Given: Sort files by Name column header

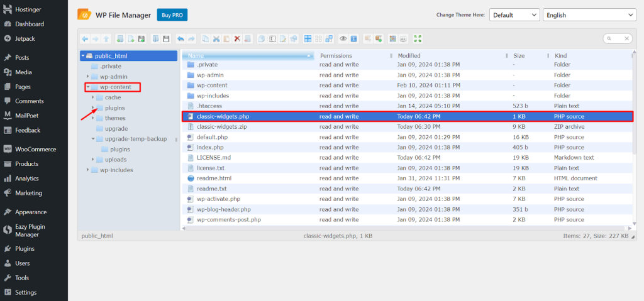Looking at the screenshot, I should coord(248,55).
